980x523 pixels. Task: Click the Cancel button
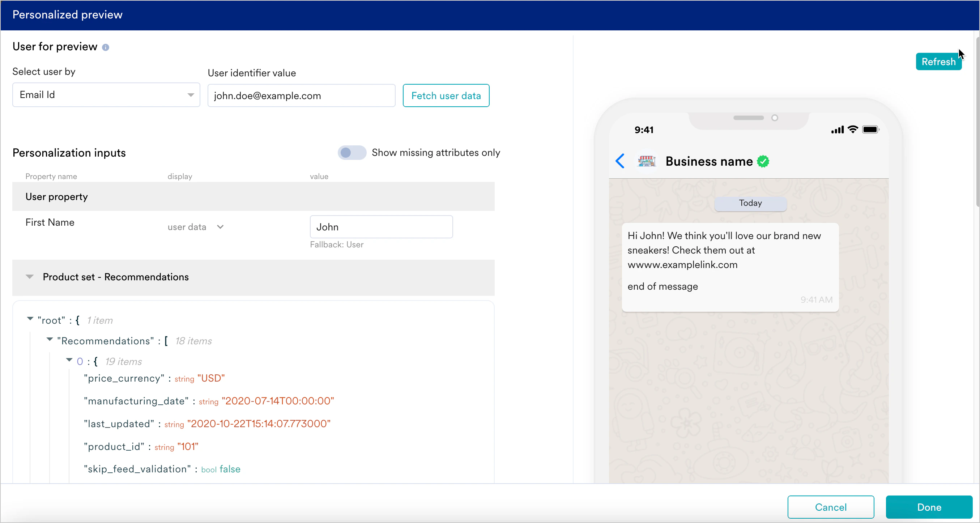pyautogui.click(x=831, y=507)
